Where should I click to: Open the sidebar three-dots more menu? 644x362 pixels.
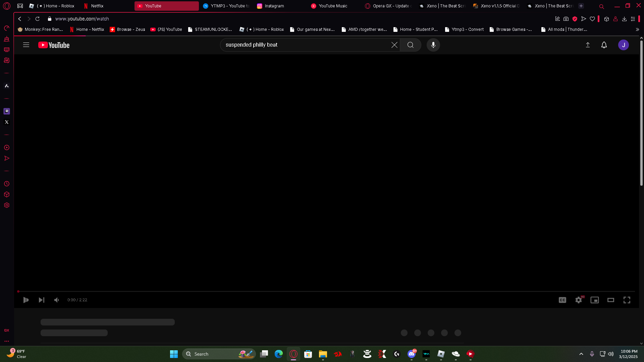point(7,341)
